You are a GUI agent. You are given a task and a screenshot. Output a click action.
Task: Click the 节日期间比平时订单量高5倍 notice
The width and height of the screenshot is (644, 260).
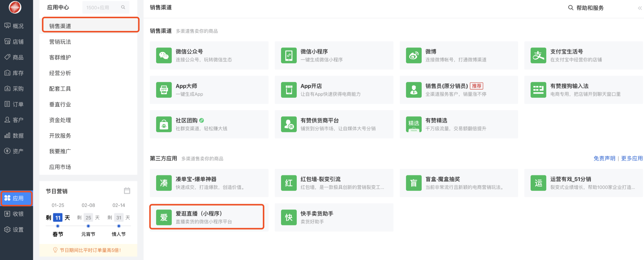click(x=88, y=250)
